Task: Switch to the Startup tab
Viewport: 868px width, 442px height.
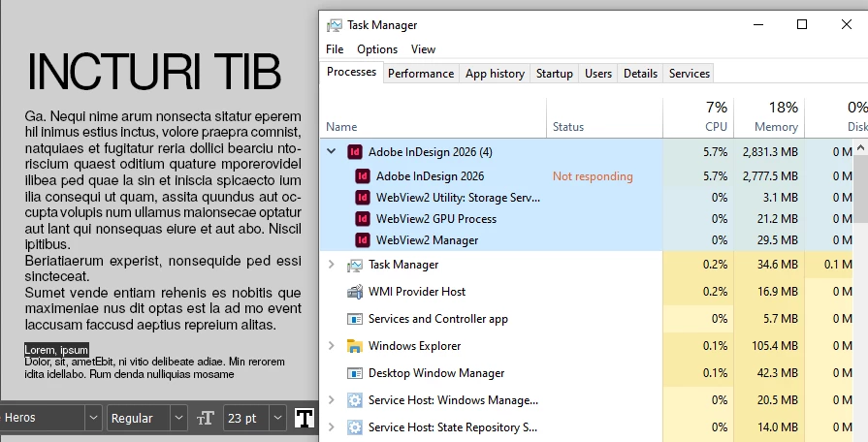Action: [x=554, y=74]
